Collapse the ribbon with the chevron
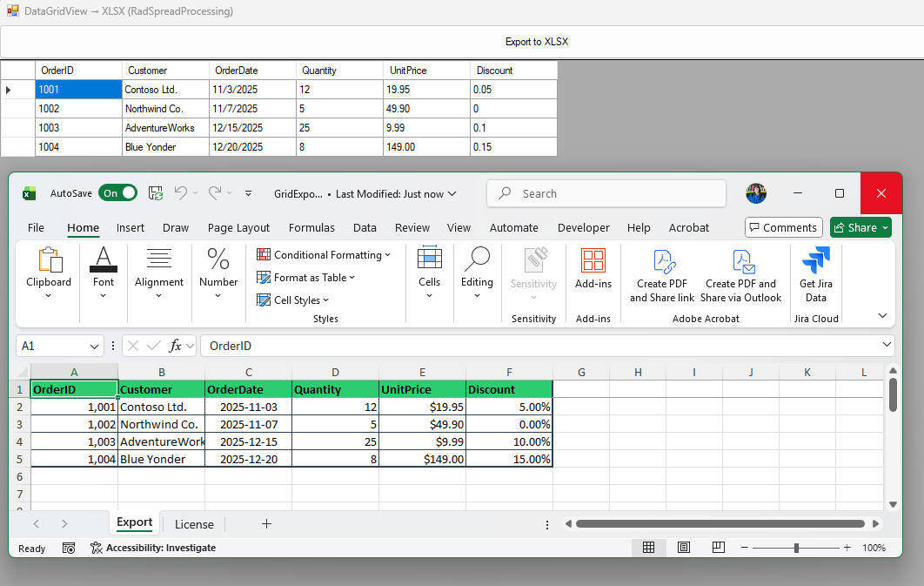 (x=882, y=315)
